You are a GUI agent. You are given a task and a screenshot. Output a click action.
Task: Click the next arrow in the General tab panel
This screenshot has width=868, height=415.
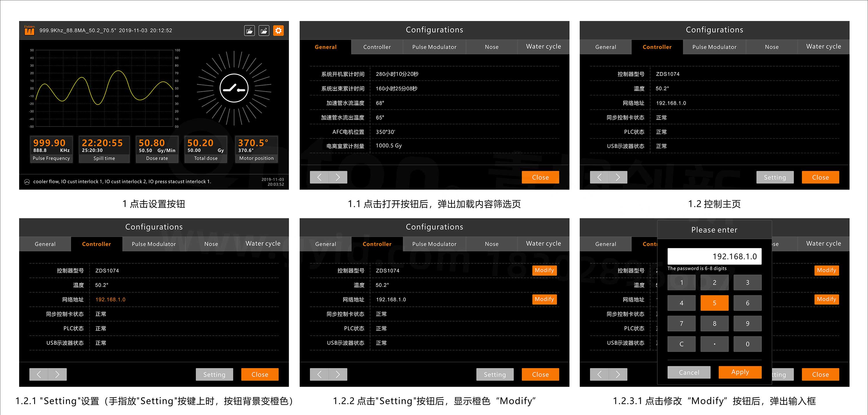(338, 177)
